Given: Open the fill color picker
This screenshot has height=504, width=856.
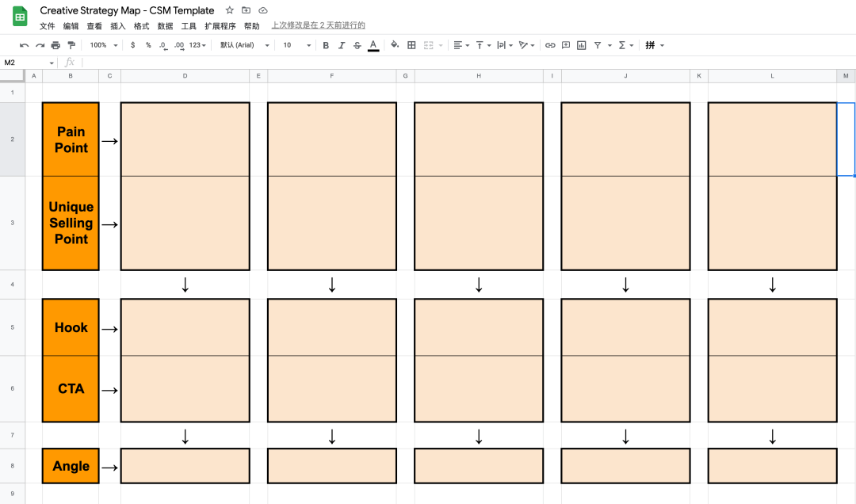Looking at the screenshot, I should tap(395, 45).
